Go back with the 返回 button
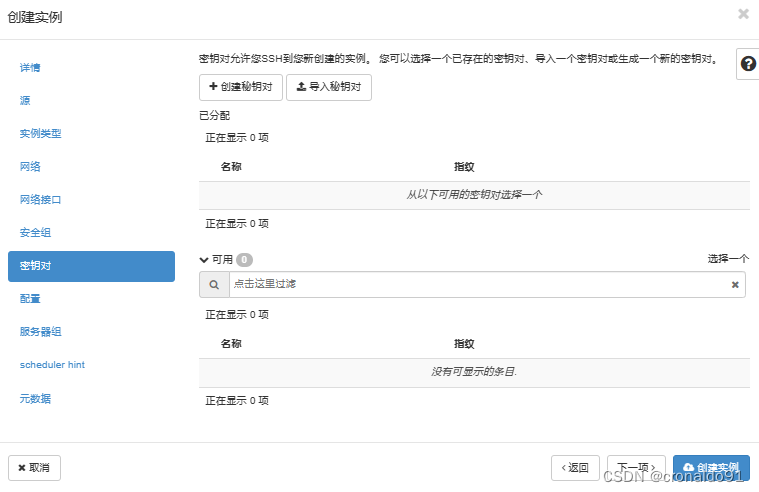759x492 pixels. (x=575, y=468)
